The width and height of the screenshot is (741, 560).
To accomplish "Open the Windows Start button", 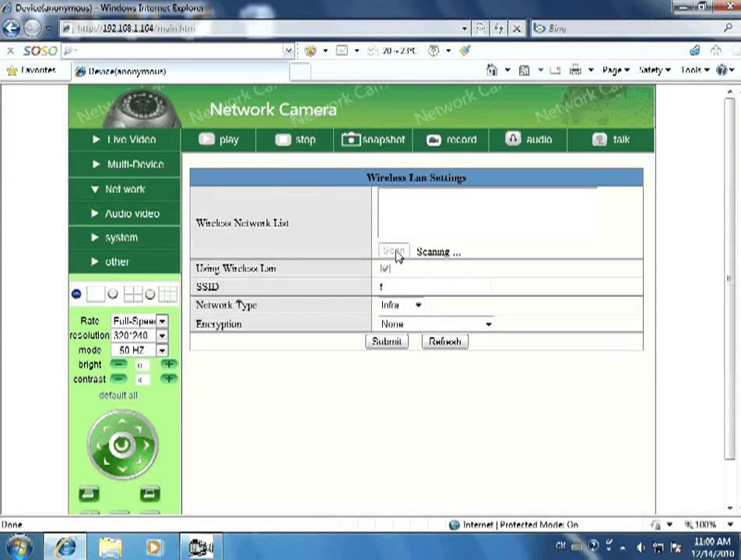I will pos(19,547).
